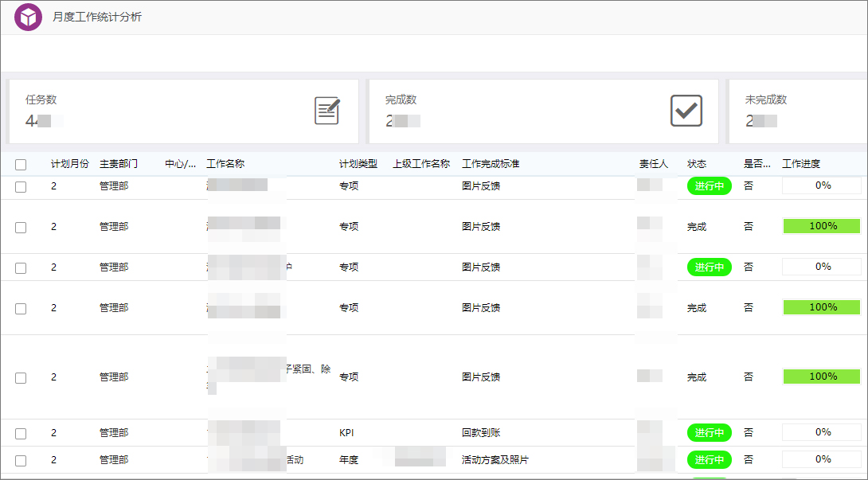The height and width of the screenshot is (480, 868).
Task: Check the first row's checkbox
Action: pos(20,185)
